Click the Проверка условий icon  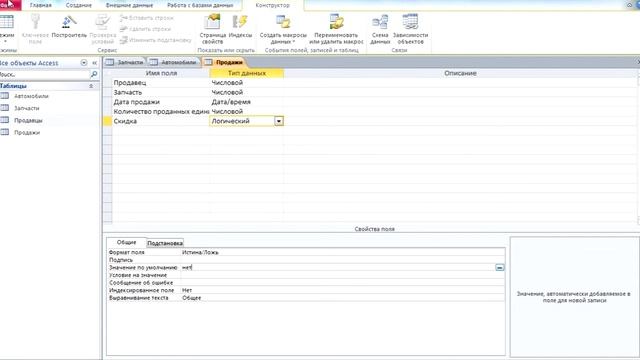pyautogui.click(x=102, y=22)
